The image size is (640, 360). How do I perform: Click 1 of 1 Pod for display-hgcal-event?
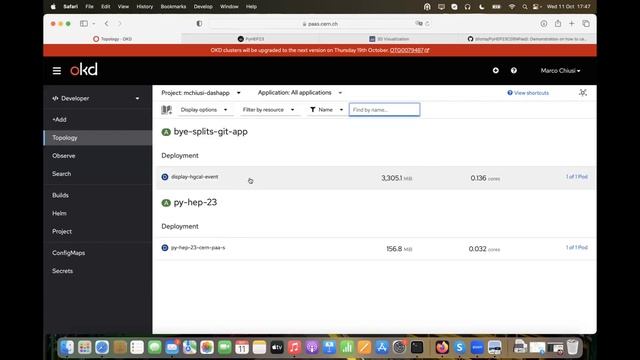point(576,177)
